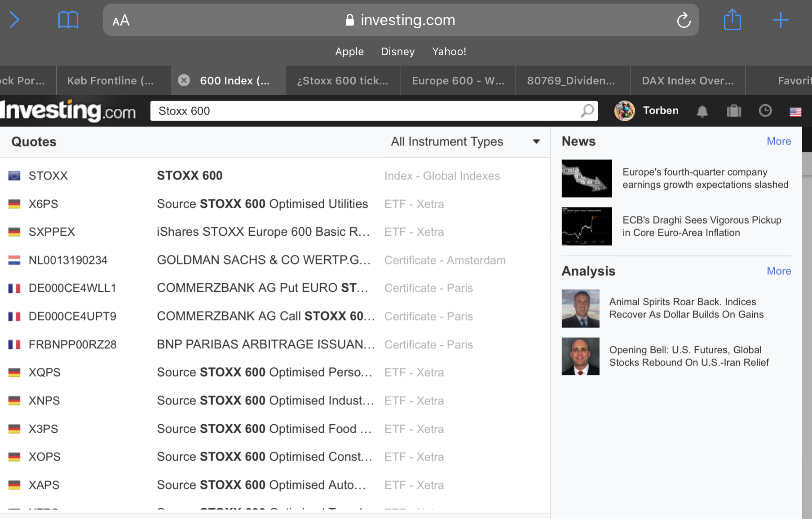
Task: Switch to the DAX Index Over... tab
Action: click(x=688, y=80)
